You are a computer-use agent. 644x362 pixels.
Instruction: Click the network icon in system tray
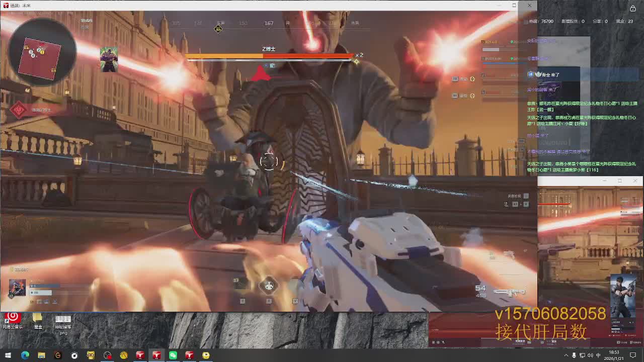pyautogui.click(x=582, y=355)
